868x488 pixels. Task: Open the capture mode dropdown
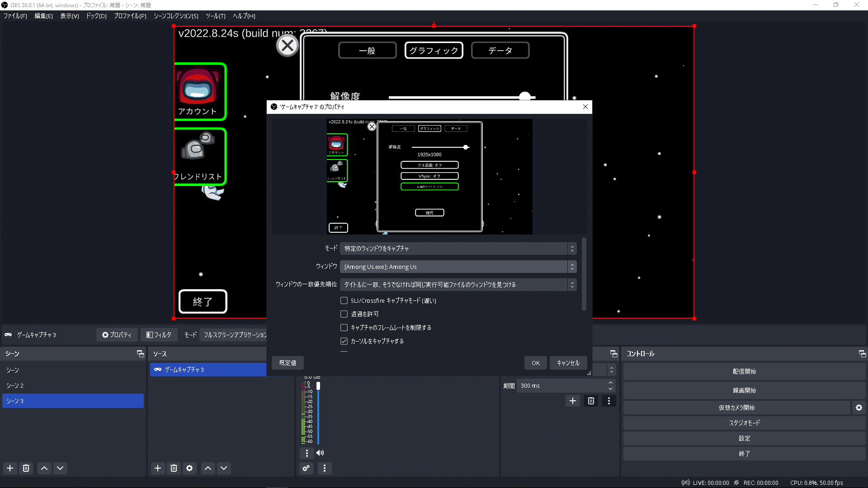(x=458, y=249)
